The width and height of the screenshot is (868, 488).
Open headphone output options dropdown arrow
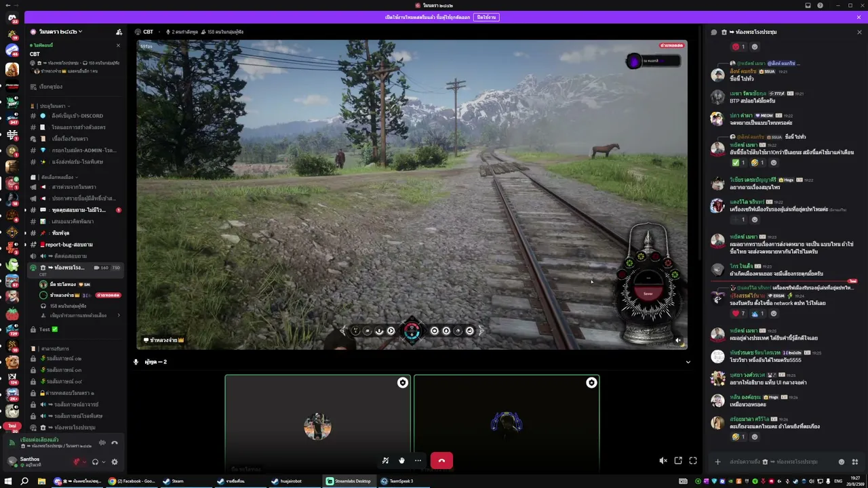click(x=103, y=462)
